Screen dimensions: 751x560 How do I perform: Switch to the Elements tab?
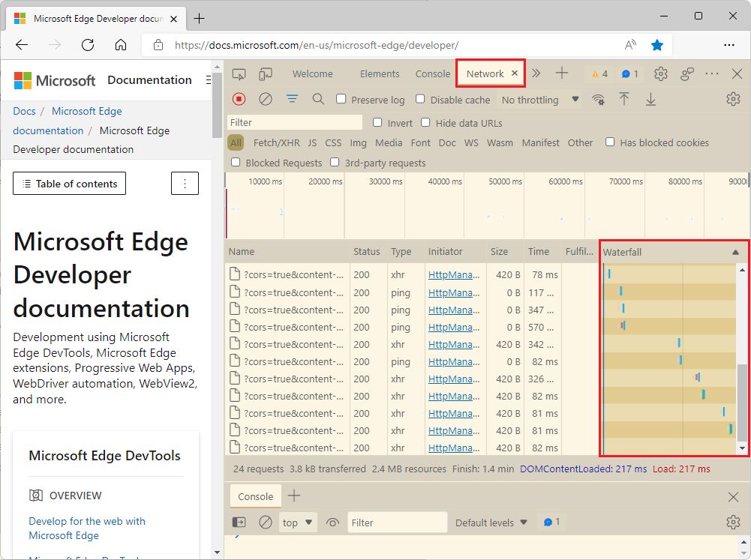(380, 73)
